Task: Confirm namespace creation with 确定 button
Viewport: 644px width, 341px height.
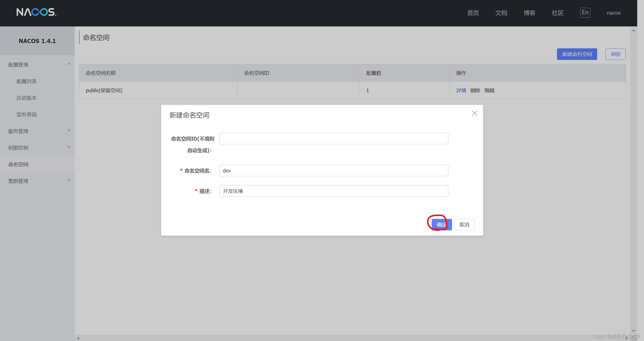Action: point(442,225)
